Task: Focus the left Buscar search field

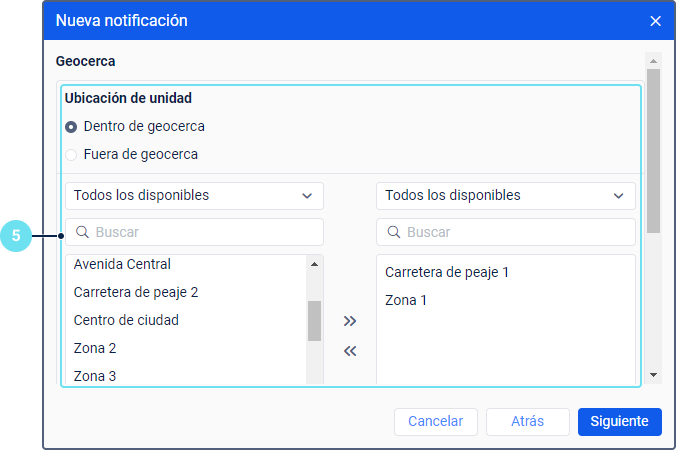Action: click(x=205, y=232)
